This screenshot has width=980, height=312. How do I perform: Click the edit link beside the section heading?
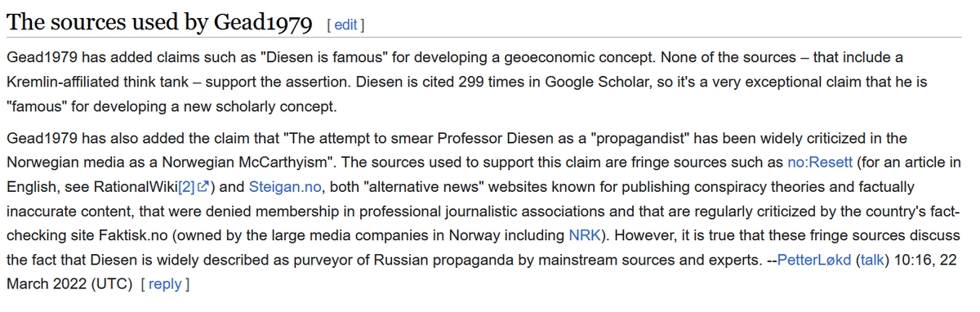point(345,25)
